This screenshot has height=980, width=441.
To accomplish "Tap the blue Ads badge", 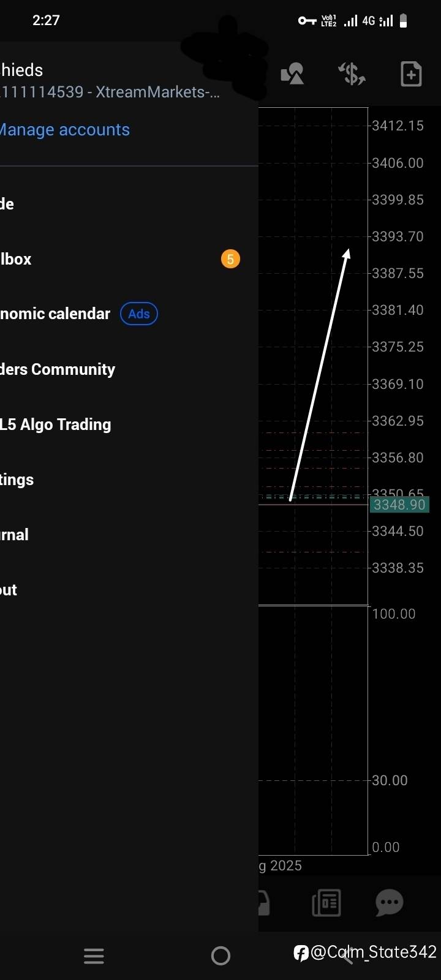I will pos(139,314).
